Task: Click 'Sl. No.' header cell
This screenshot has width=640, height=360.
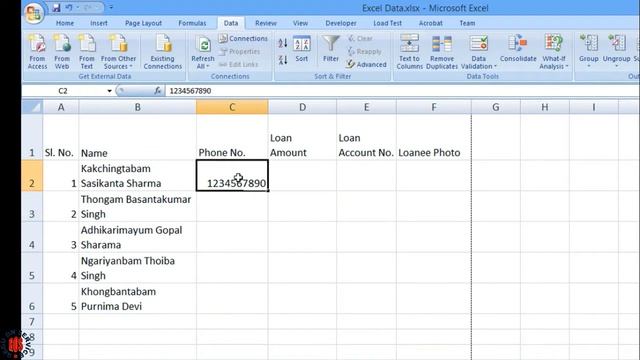Action: (x=60, y=137)
